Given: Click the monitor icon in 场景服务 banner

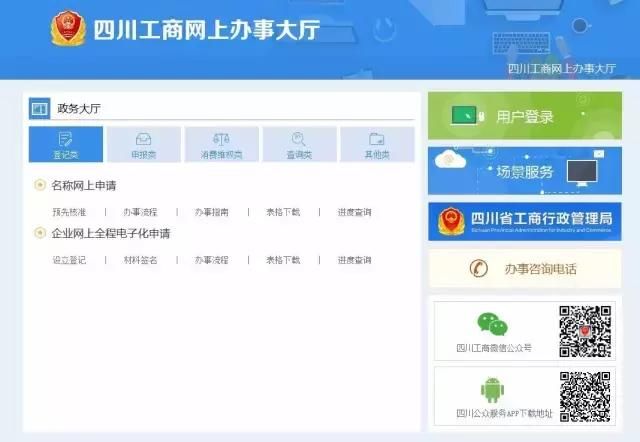Looking at the screenshot, I should point(582,173).
